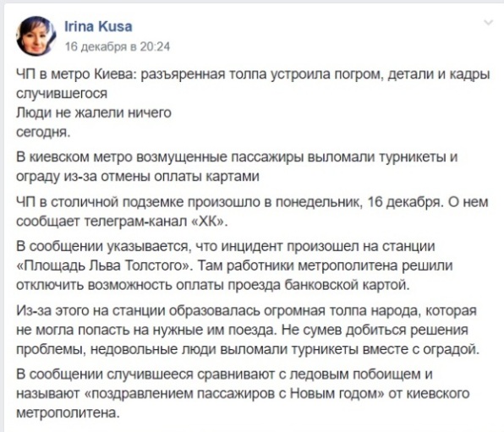The height and width of the screenshot is (432, 504).
Task: Open the post timestamp 16 декабря в 20:24
Action: point(118,46)
